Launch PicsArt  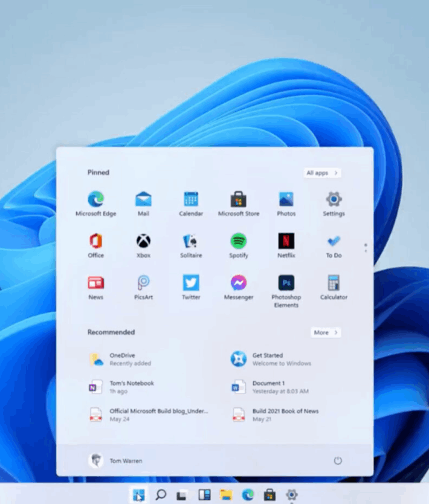[143, 288]
